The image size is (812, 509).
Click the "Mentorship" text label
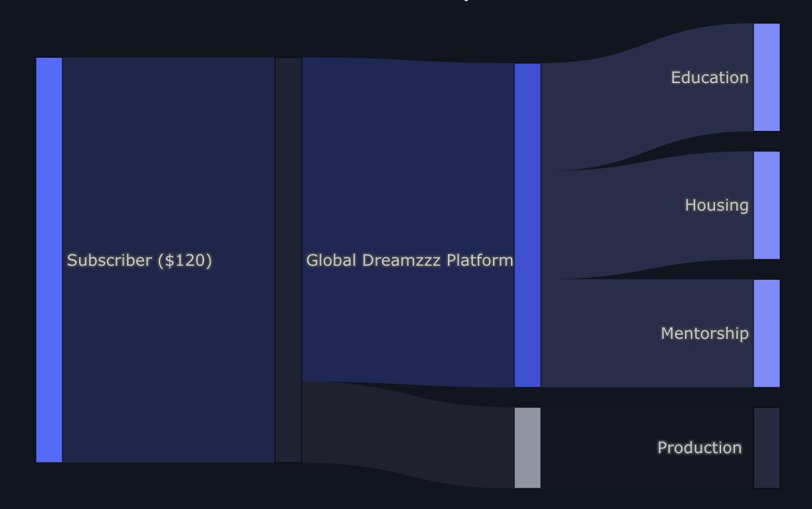pos(704,334)
